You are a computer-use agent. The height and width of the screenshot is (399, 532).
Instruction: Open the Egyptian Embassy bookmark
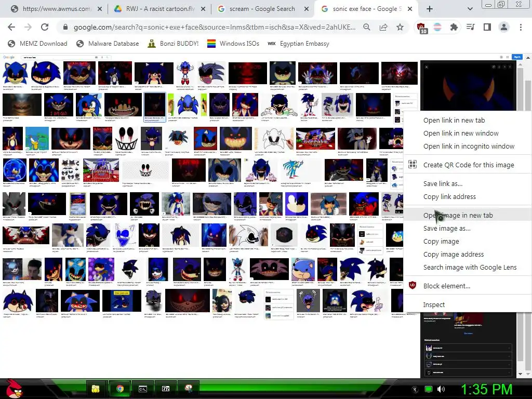coord(299,44)
